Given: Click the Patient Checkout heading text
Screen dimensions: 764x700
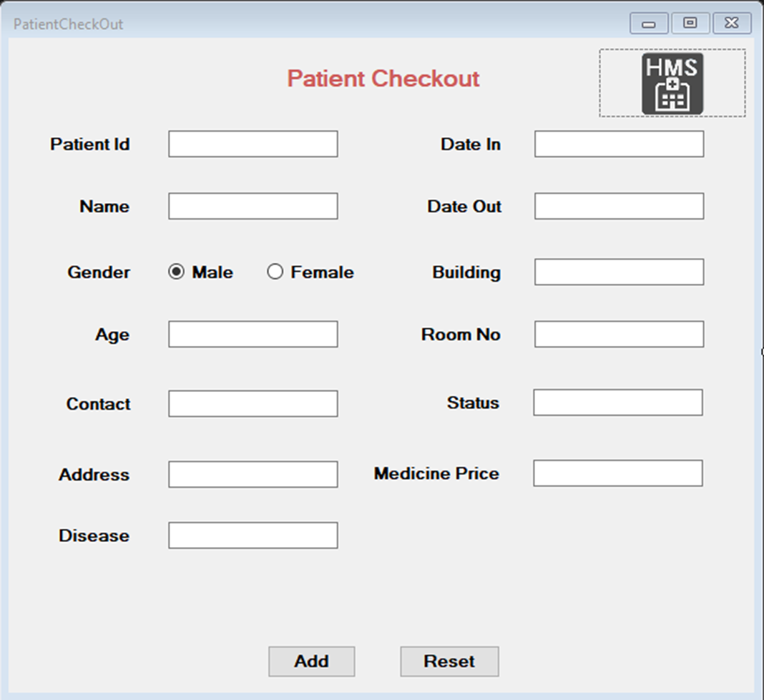Looking at the screenshot, I should [383, 79].
